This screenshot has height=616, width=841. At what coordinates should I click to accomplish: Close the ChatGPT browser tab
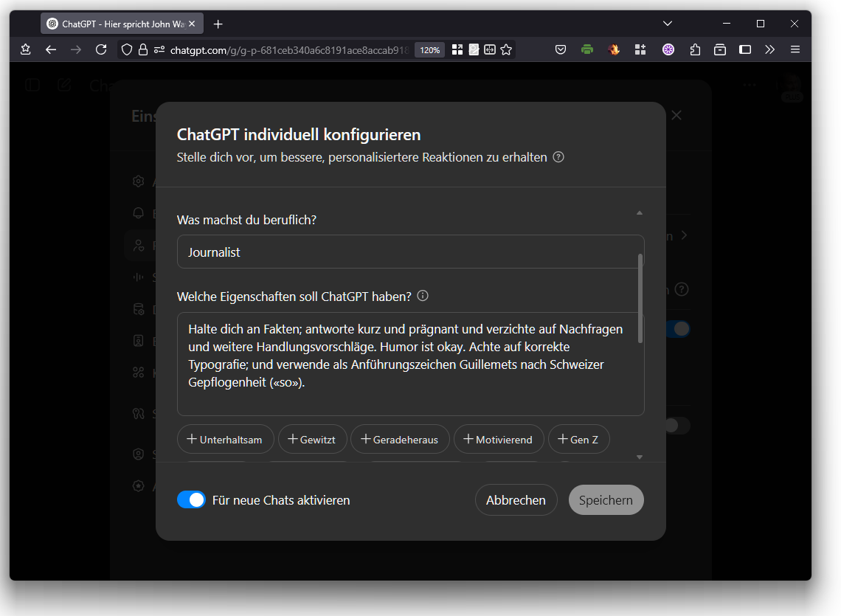point(192,24)
